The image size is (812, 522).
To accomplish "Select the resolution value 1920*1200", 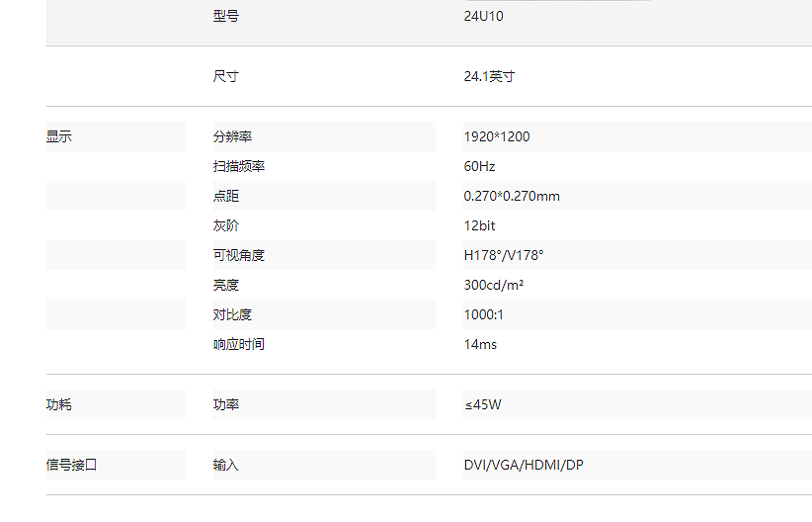I will [497, 136].
